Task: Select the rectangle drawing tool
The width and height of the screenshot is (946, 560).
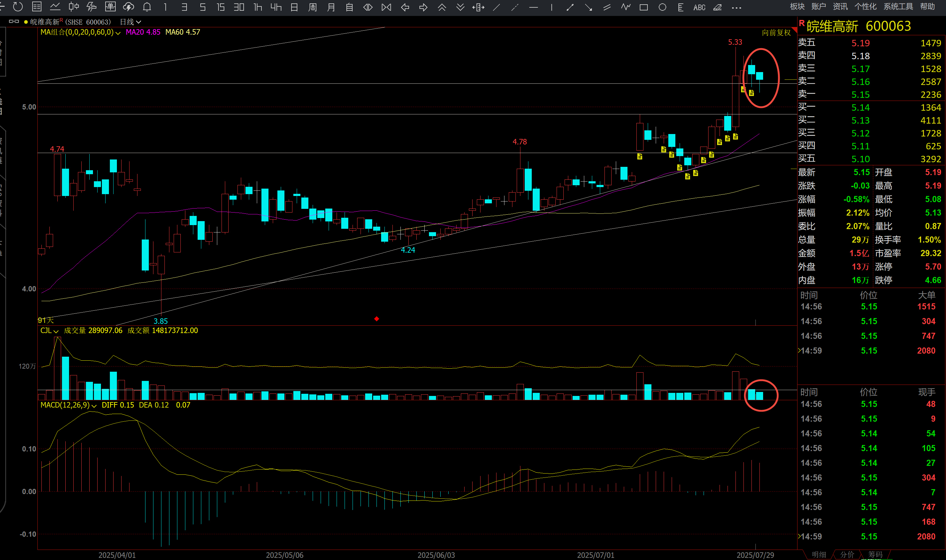Action: click(644, 7)
